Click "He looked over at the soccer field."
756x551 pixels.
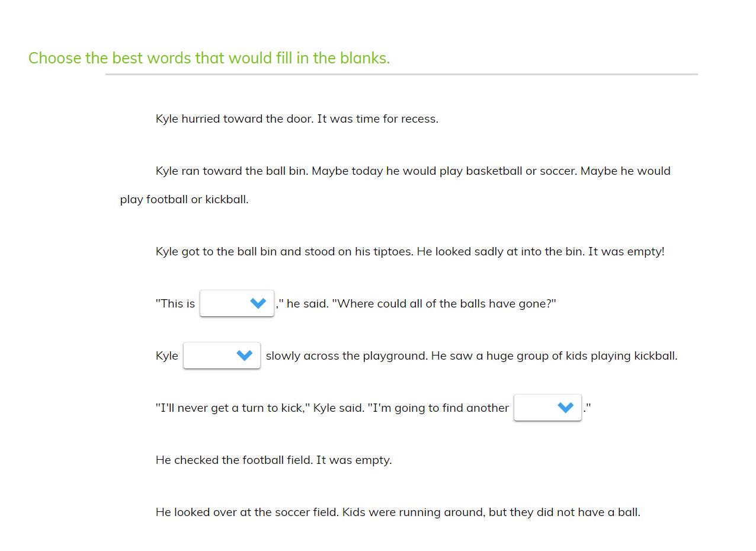248,512
